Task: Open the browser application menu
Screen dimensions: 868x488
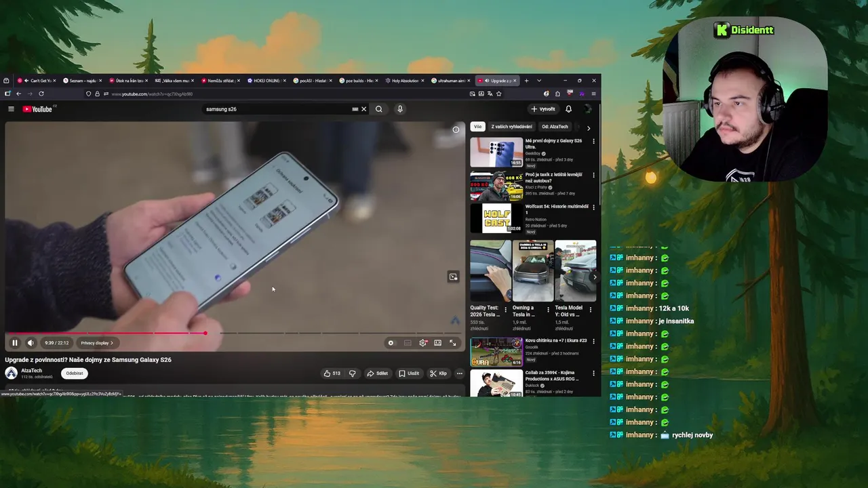Action: coord(593,94)
